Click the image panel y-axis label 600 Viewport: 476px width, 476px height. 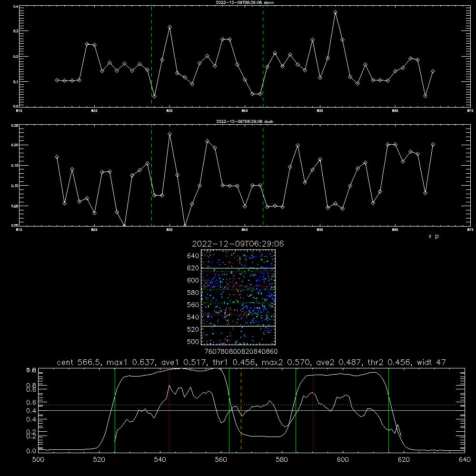(x=193, y=280)
